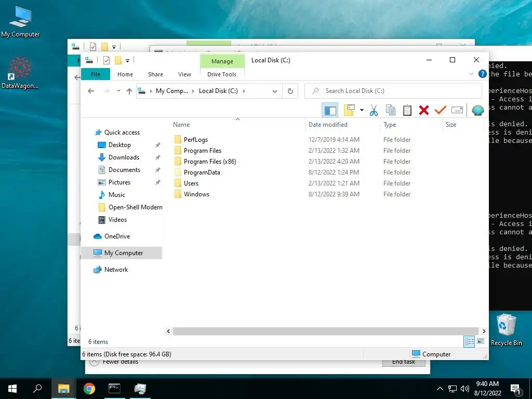Switch to Command Prompt taskbar icon
This screenshot has height=399, width=532.
point(114,389)
